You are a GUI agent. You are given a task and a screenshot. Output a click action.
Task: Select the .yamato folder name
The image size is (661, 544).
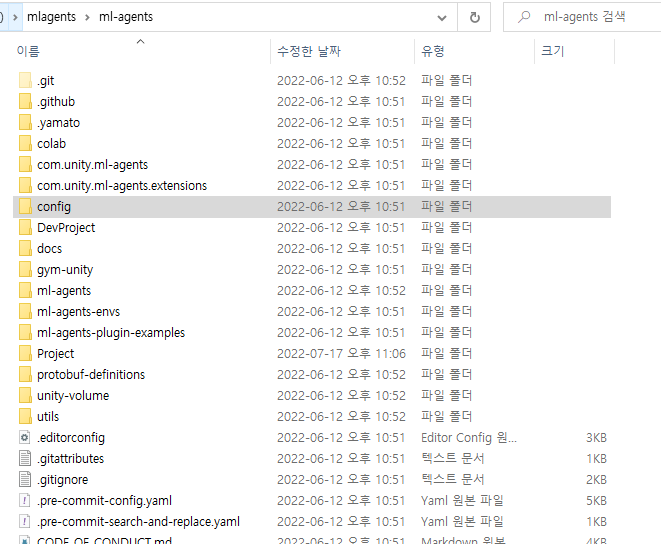tap(58, 123)
